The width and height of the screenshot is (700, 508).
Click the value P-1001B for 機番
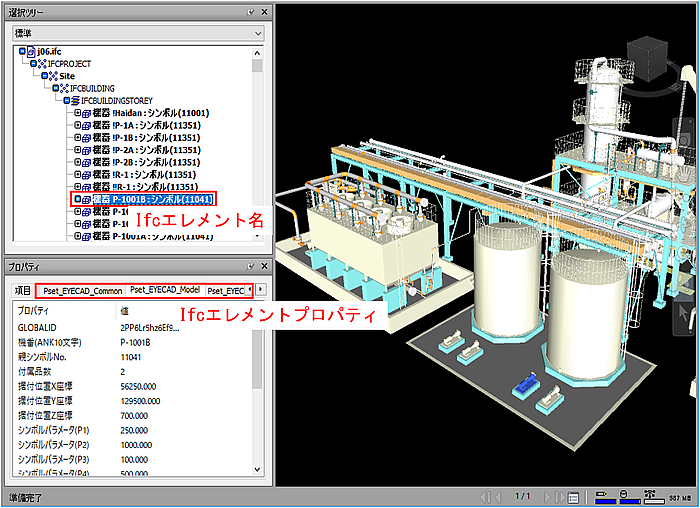pos(135,343)
